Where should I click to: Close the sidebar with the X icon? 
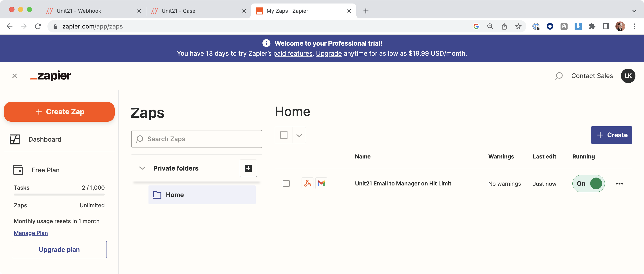(14, 76)
